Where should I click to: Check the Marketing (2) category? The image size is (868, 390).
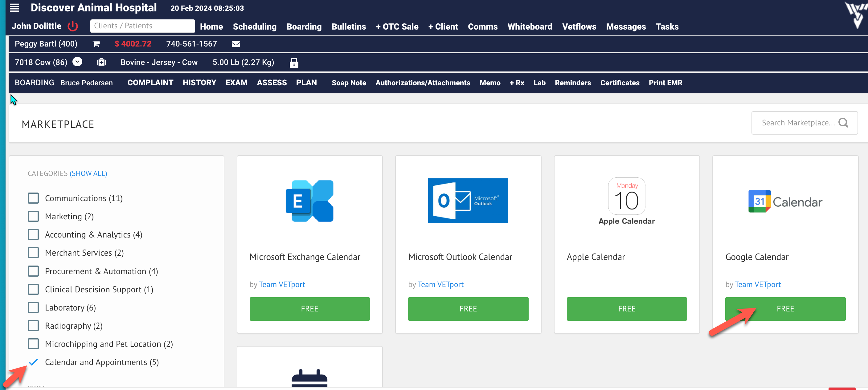(x=33, y=216)
